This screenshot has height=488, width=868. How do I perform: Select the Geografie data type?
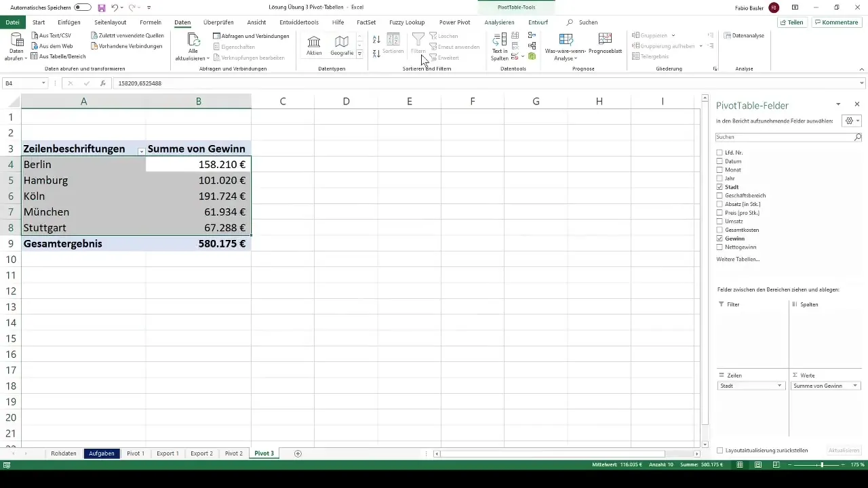point(342,45)
